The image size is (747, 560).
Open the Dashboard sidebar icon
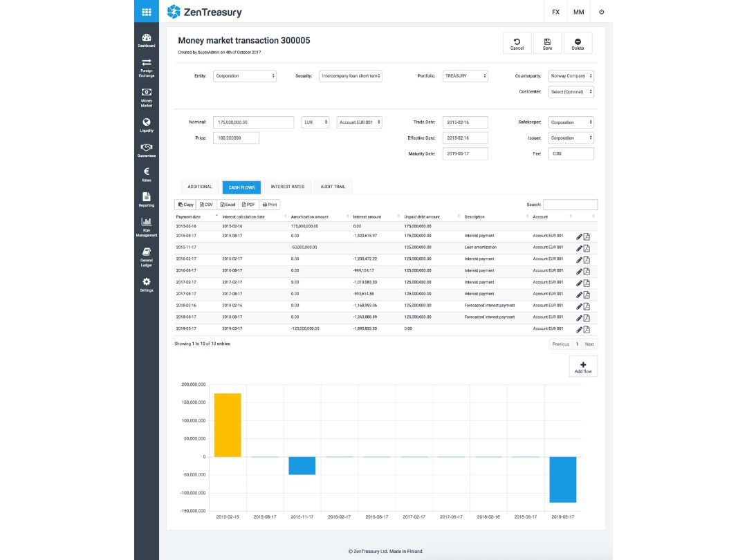tap(146, 41)
